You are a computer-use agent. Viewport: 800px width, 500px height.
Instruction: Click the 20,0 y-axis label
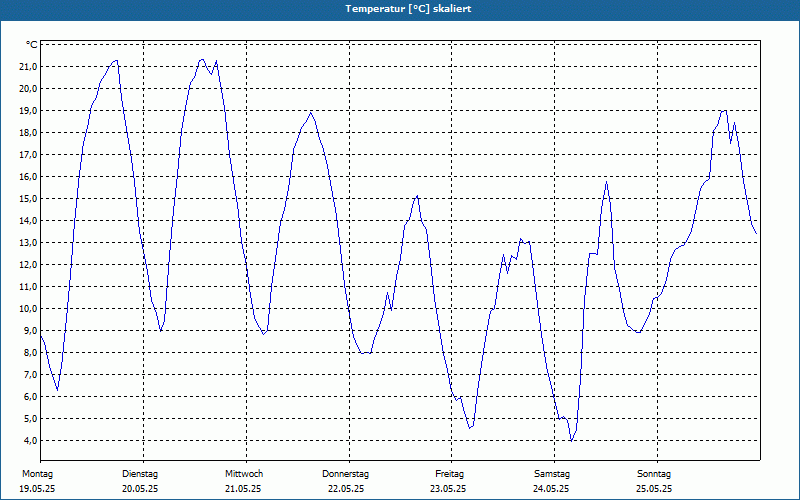28,89
